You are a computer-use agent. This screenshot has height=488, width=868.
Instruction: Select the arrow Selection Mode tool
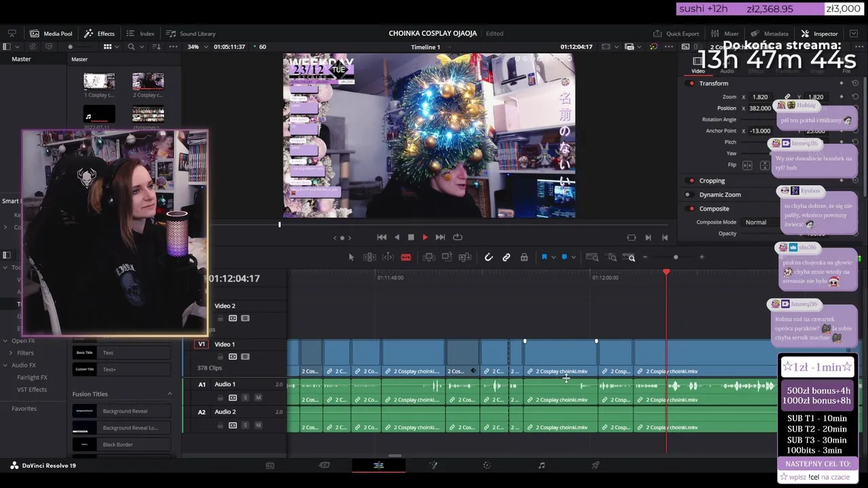pyautogui.click(x=351, y=258)
